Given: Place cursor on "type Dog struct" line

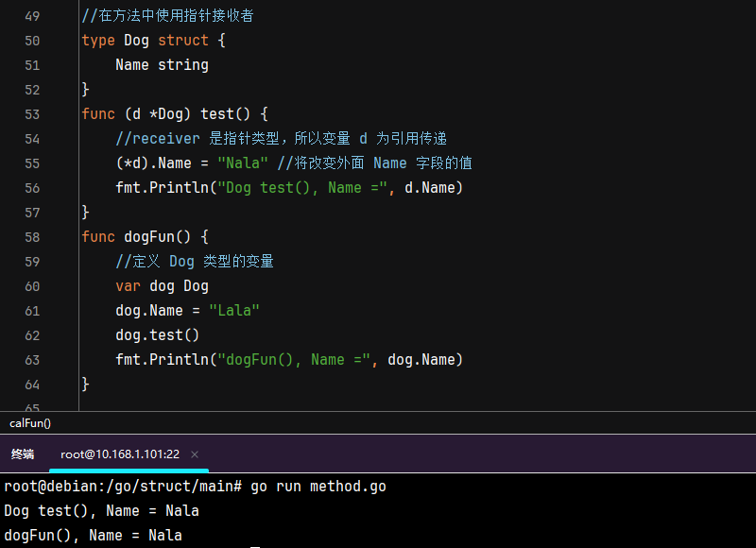Looking at the screenshot, I should [x=154, y=41].
